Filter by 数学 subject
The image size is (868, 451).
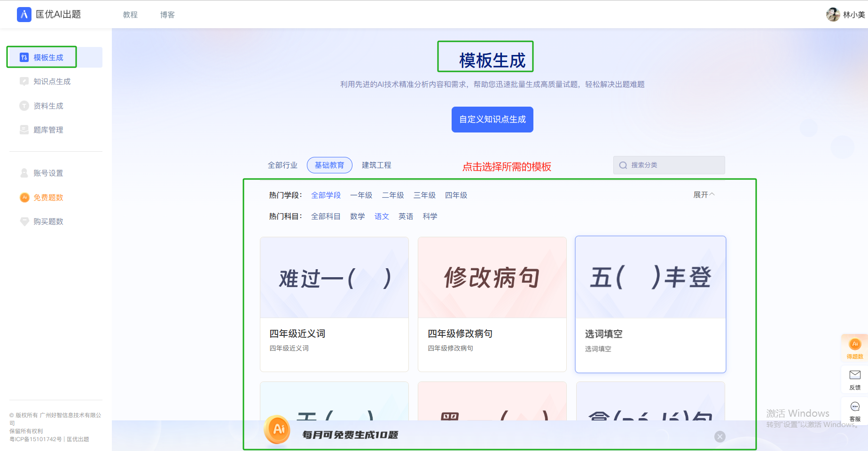pyautogui.click(x=357, y=216)
